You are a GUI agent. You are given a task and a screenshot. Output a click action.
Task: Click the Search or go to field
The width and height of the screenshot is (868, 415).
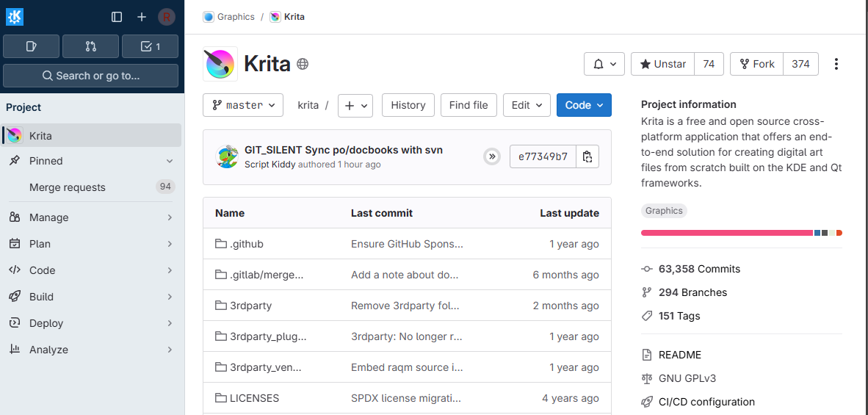pos(91,76)
